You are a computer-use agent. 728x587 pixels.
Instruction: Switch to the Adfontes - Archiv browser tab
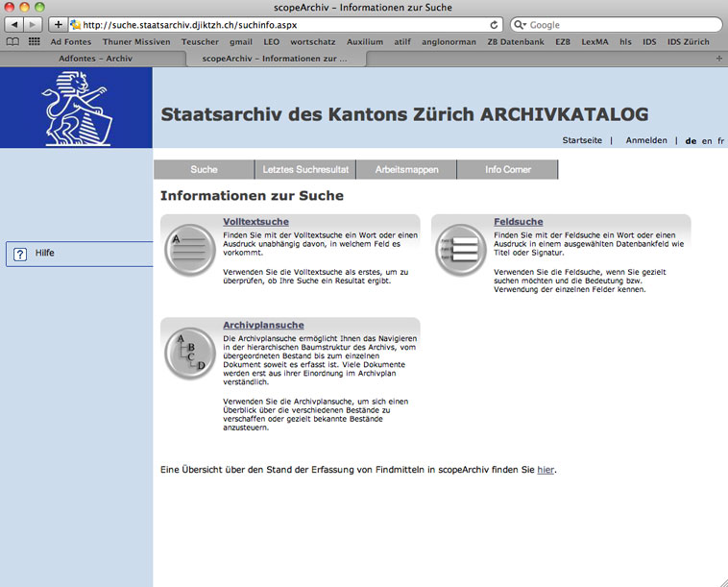click(x=95, y=59)
